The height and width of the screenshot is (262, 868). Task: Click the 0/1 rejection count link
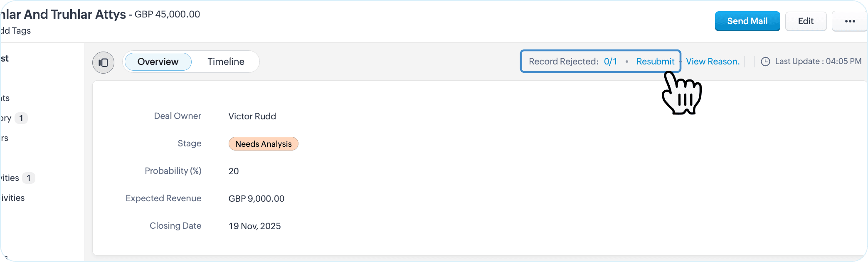610,62
